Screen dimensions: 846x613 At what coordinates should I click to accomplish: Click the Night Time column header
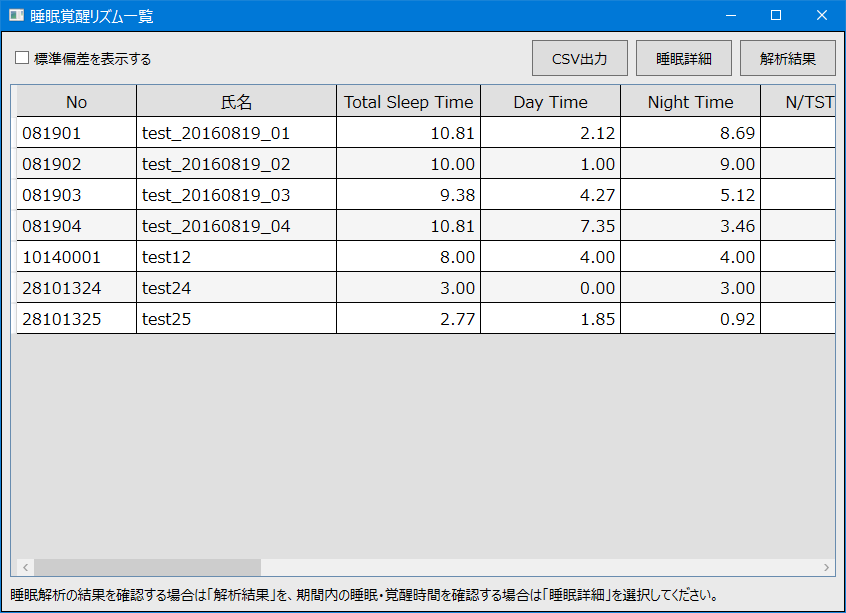coord(691,101)
